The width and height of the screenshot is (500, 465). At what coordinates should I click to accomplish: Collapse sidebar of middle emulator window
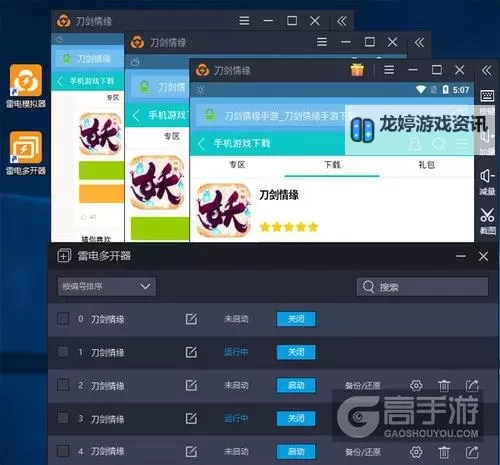coord(419,42)
